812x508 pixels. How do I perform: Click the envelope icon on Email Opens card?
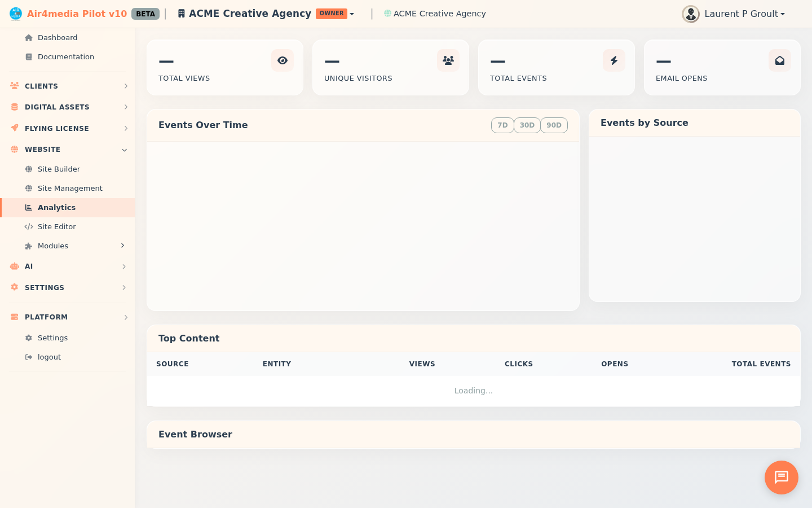point(780,60)
